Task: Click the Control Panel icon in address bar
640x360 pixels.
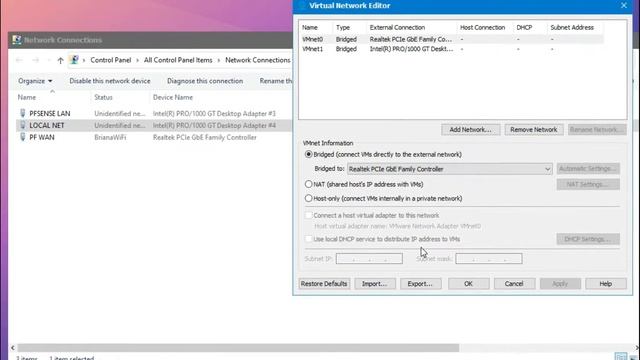Action: (x=74, y=60)
